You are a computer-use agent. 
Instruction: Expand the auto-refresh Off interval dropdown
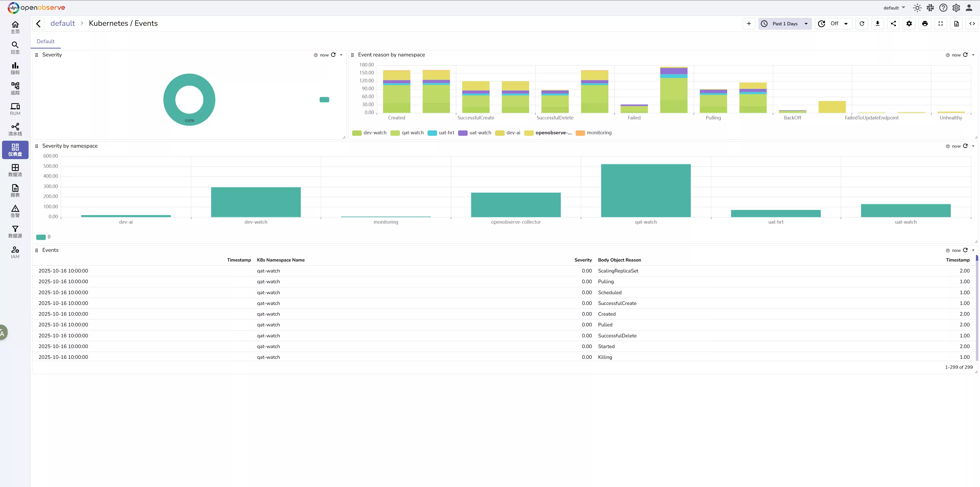coord(846,23)
